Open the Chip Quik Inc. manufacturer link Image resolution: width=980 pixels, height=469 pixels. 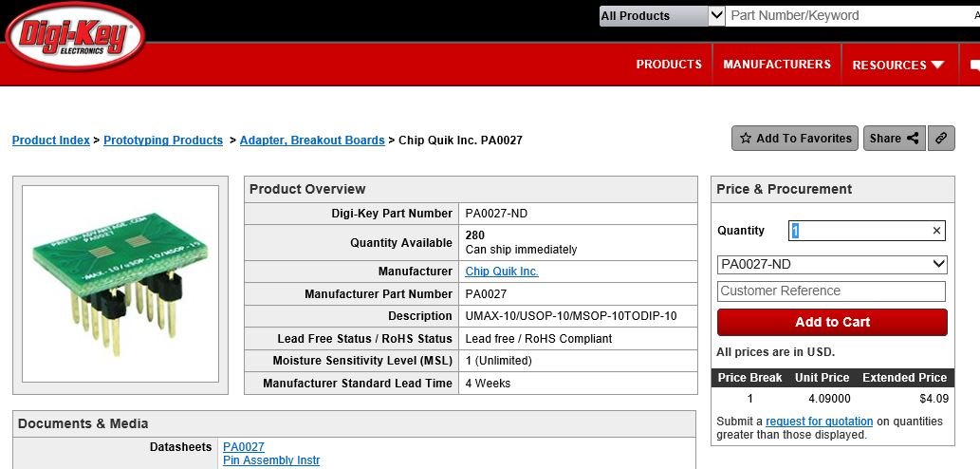502,272
